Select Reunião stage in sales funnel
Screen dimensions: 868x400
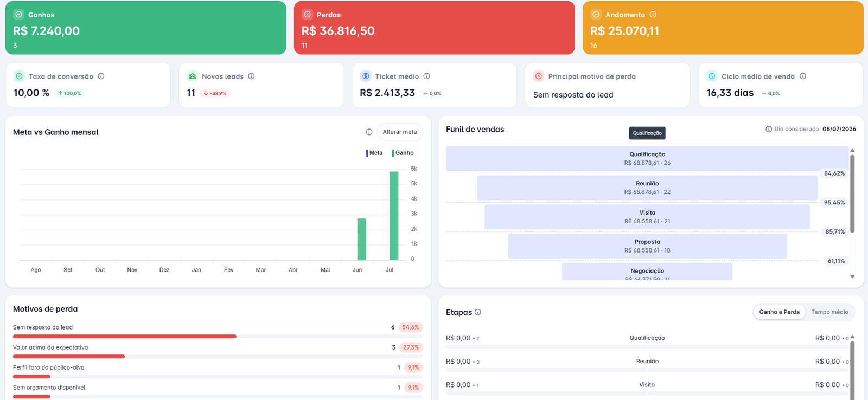coord(647,188)
